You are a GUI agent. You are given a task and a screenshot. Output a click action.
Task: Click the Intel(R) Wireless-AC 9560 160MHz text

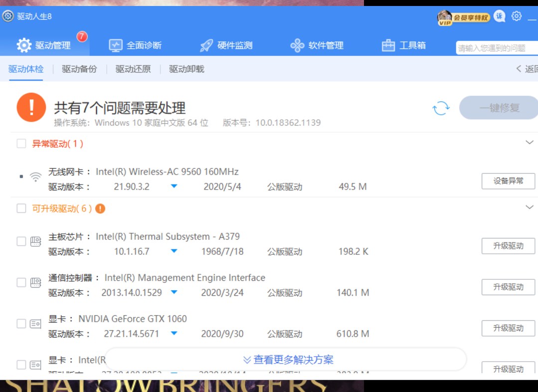pos(167,172)
